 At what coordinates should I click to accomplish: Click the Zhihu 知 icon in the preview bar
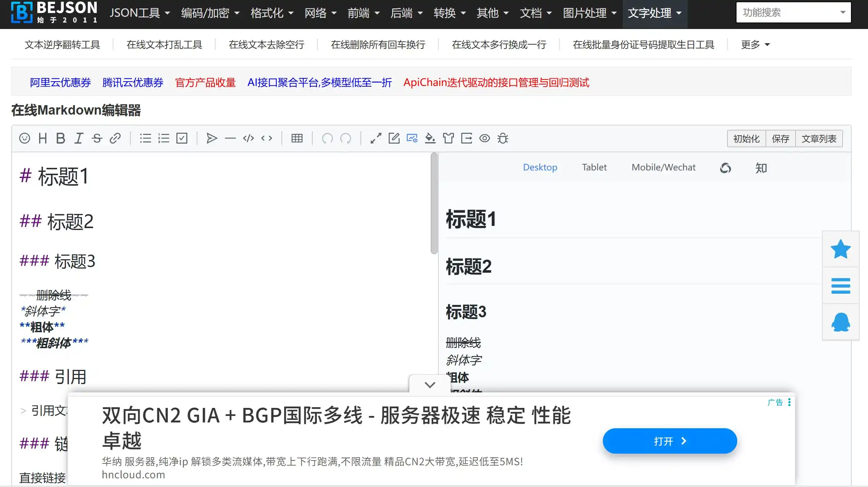tap(761, 168)
